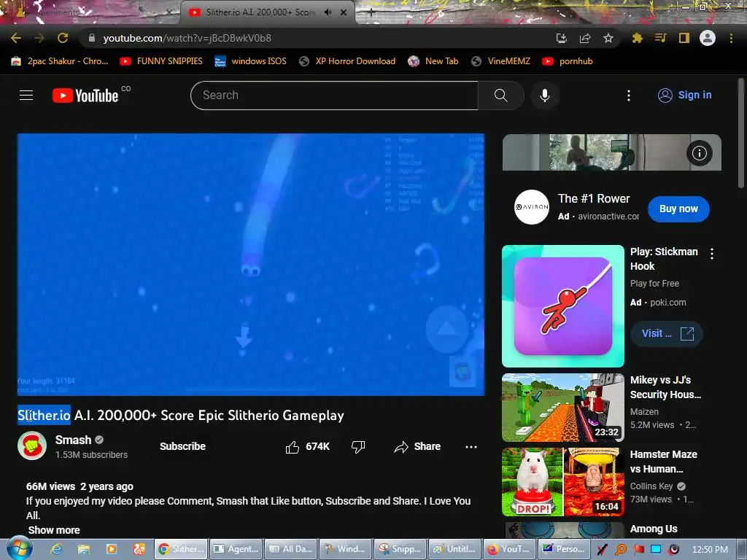Screen dimensions: 747x560
Task: Toggle the Chrome side panel icon
Action: (x=684, y=38)
